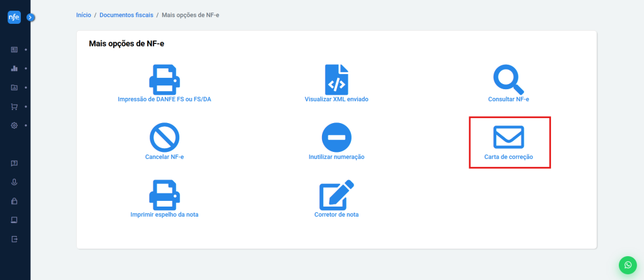
Task: Navigate to Documentos fiscais breadcrumb
Action: (x=126, y=14)
